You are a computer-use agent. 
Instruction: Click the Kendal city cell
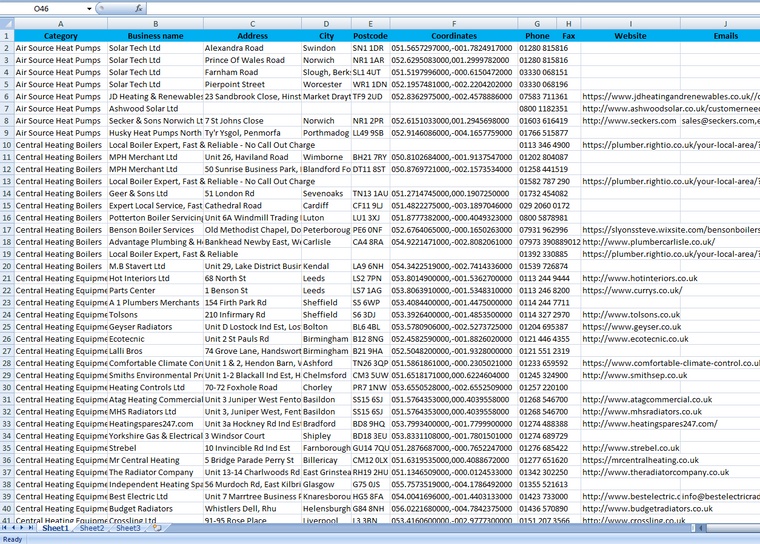pyautogui.click(x=326, y=266)
